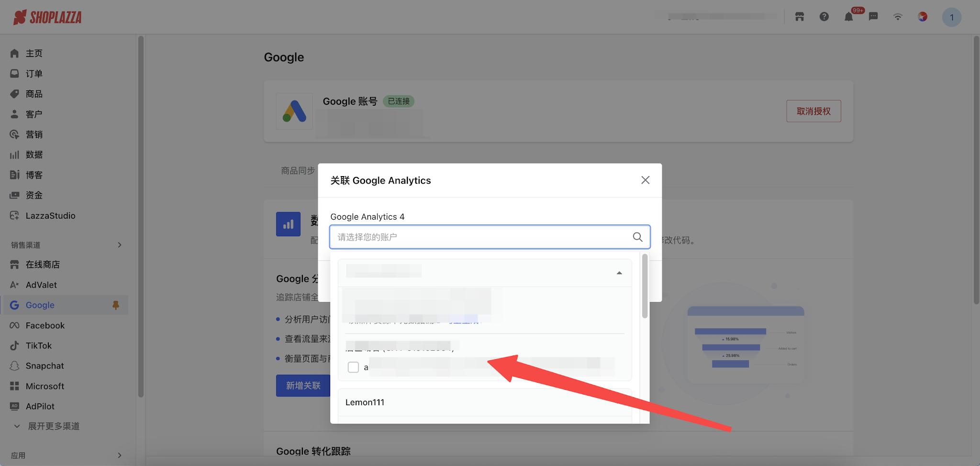The width and height of the screenshot is (980, 466).
Task: Click the 取消授权 button
Action: tap(813, 111)
